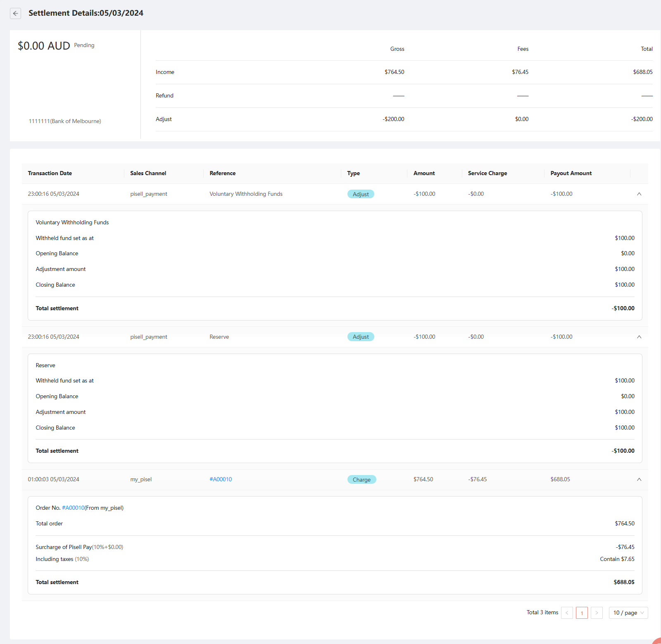
Task: Go to previous page of transactions
Action: [x=567, y=613]
